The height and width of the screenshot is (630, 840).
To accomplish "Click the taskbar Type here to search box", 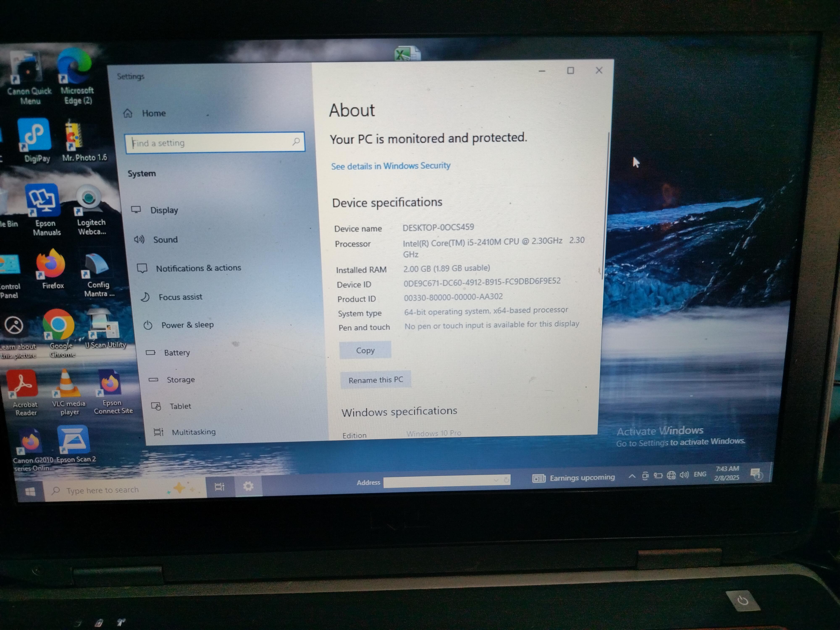I will [125, 490].
